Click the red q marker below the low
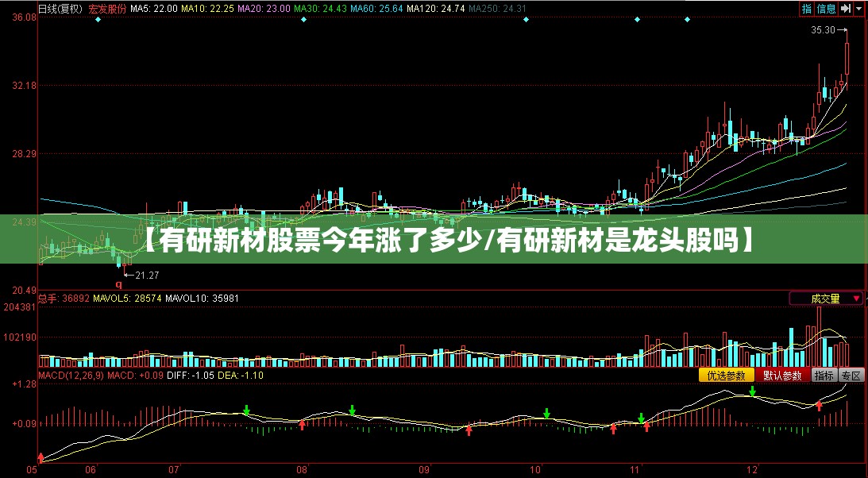Image resolution: width=868 pixels, height=478 pixels. [118, 285]
